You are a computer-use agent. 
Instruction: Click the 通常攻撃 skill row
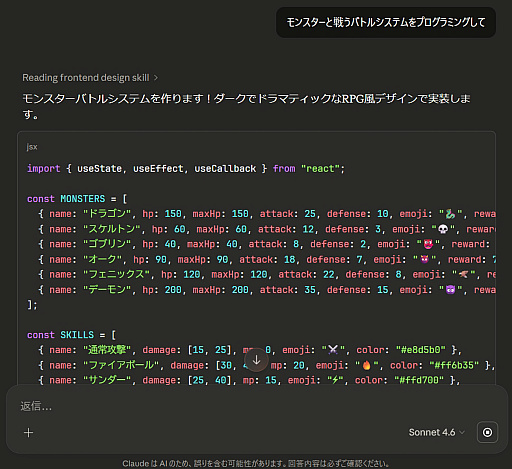250,350
